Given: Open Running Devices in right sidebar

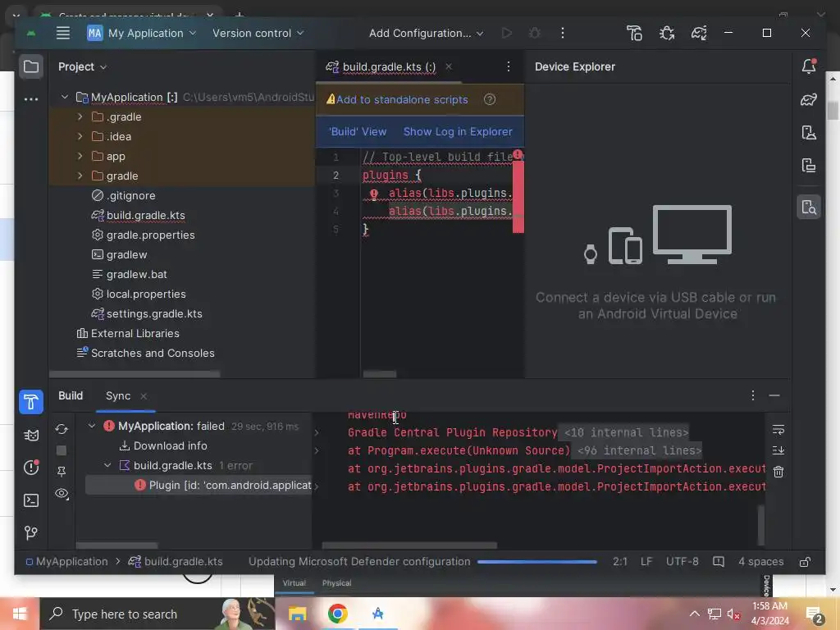Looking at the screenshot, I should coord(809,165).
